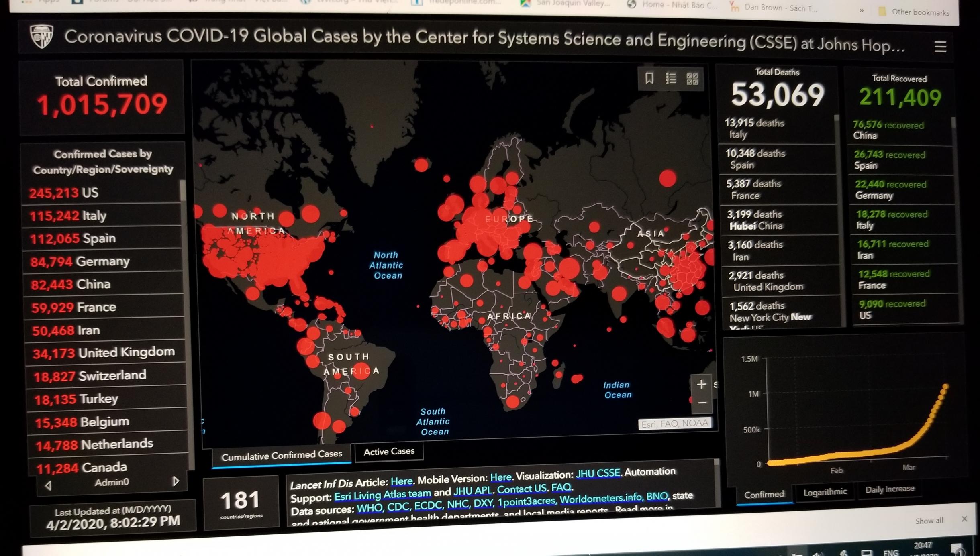Zoom out the map with minus button

pyautogui.click(x=702, y=403)
